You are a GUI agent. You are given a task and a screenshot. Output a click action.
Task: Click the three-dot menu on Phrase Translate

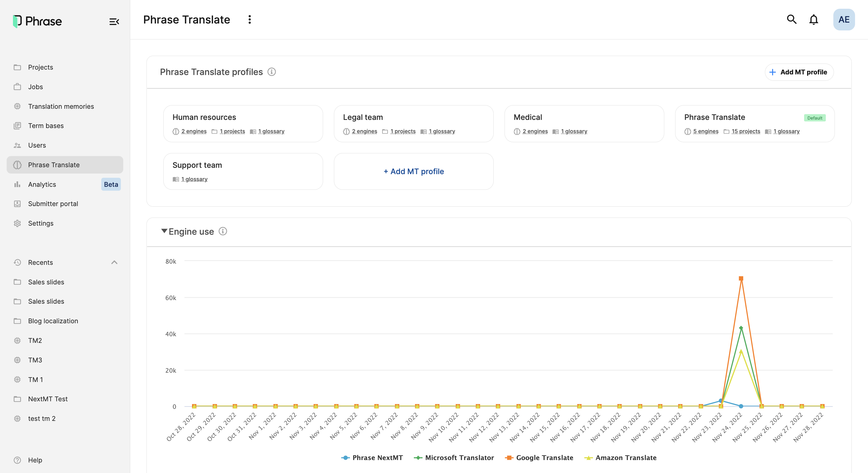point(250,19)
